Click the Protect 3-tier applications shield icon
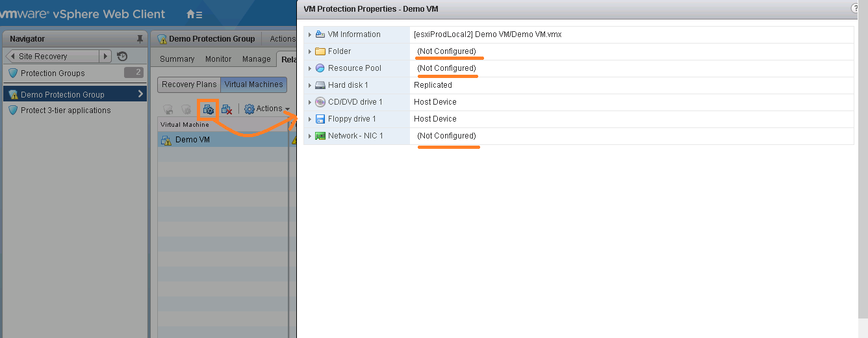Viewport: 868px width, 338px height. pos(13,110)
